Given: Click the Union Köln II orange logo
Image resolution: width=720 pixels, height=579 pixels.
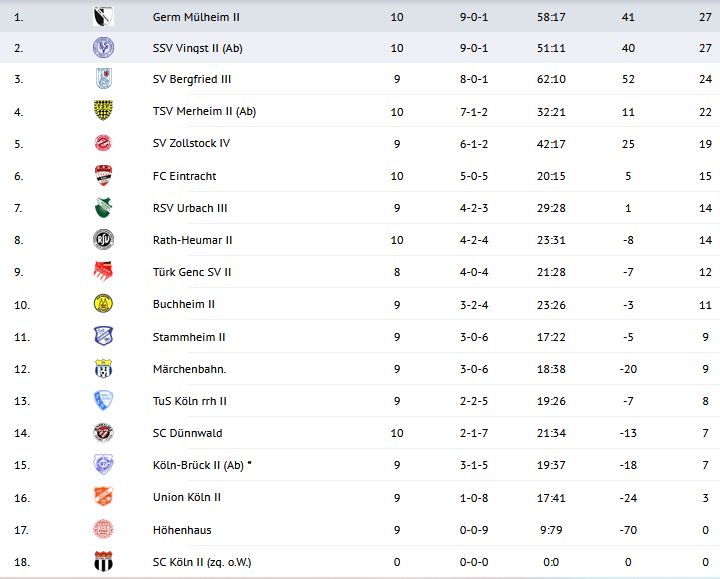Looking at the screenshot, I should (103, 497).
